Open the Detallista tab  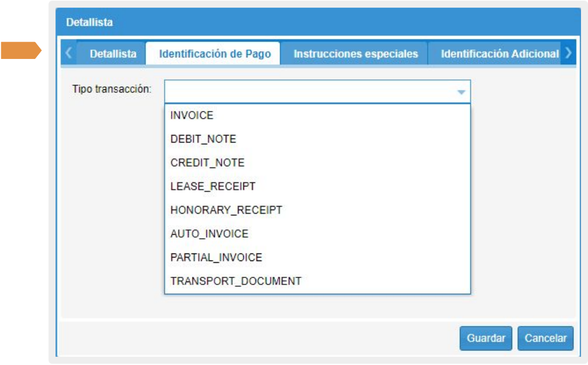(113, 54)
